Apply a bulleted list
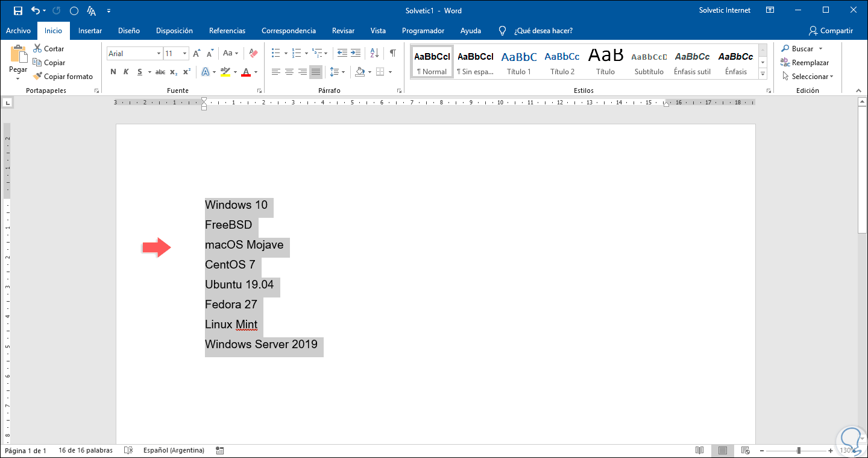The height and width of the screenshot is (458, 868). click(275, 53)
